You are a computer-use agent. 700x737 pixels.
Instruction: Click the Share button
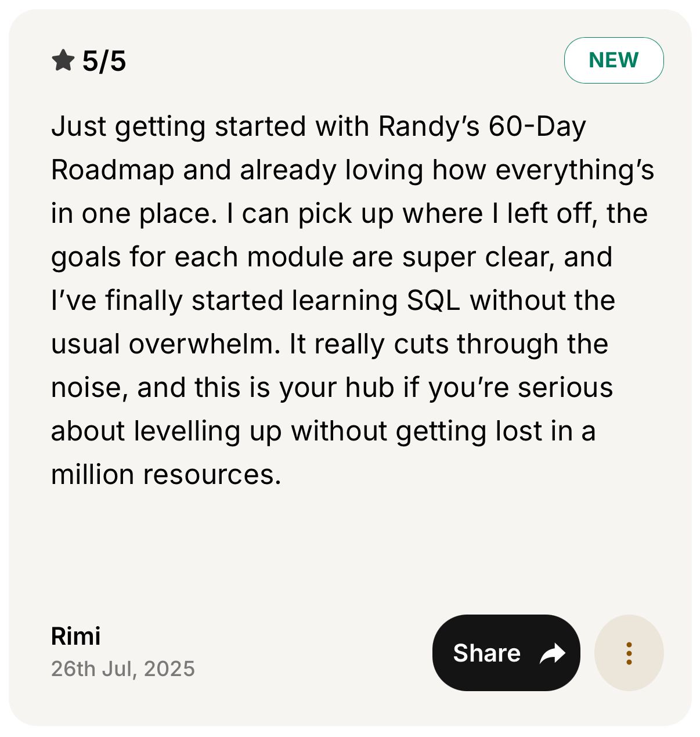[x=506, y=653]
